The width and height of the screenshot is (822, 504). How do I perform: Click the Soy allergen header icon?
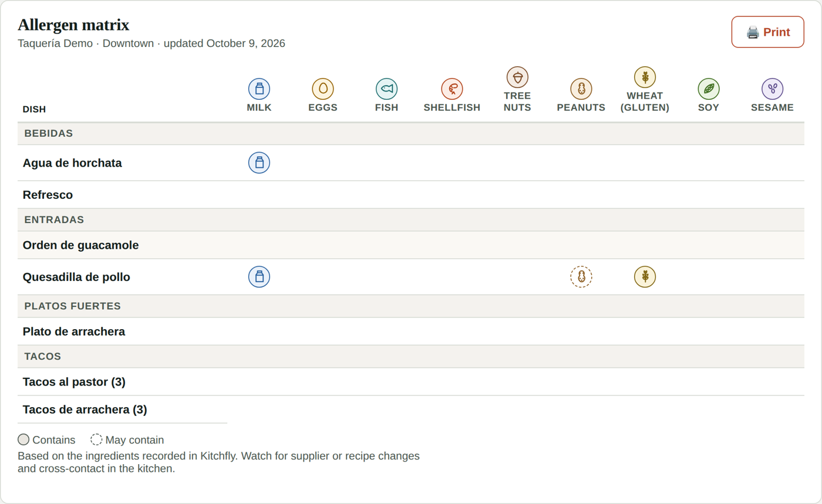coord(709,89)
